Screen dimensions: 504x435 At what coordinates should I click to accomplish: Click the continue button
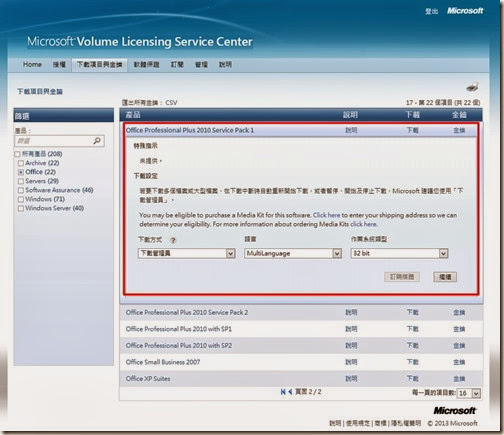[445, 277]
